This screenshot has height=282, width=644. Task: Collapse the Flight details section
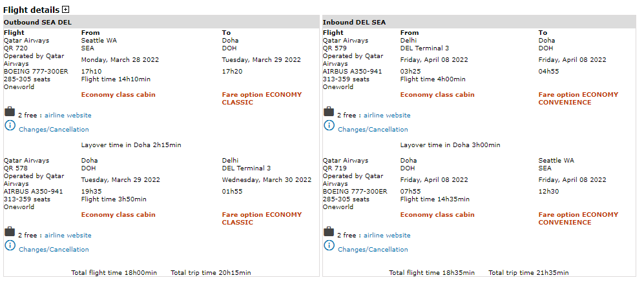[x=66, y=10]
